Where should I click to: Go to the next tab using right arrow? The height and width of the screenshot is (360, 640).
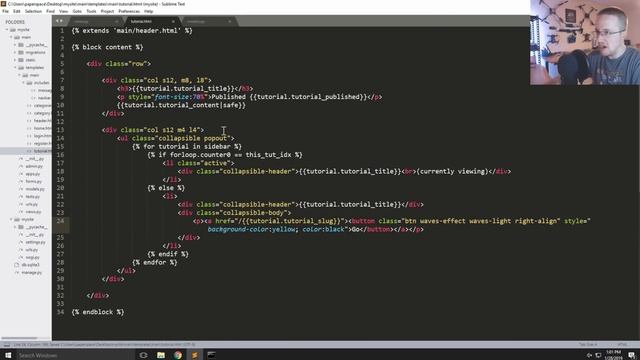point(62,21)
